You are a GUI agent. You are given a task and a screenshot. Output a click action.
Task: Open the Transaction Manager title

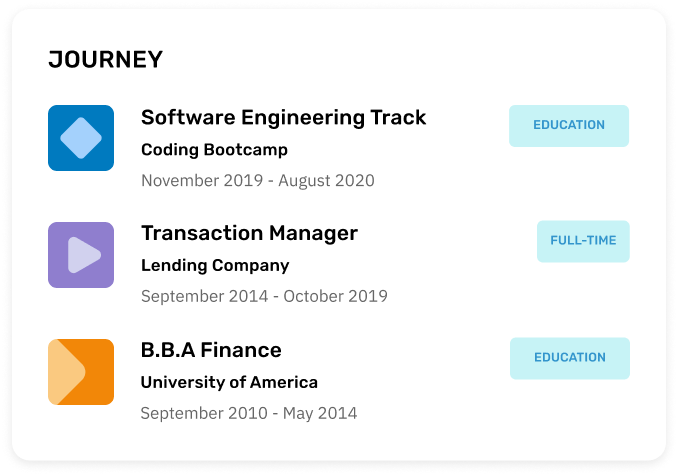(x=249, y=233)
